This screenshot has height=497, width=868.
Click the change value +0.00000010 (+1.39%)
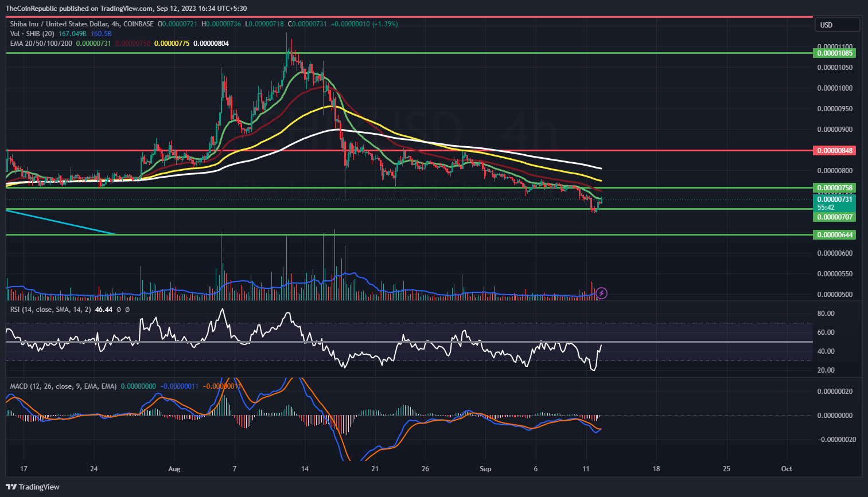coord(364,24)
